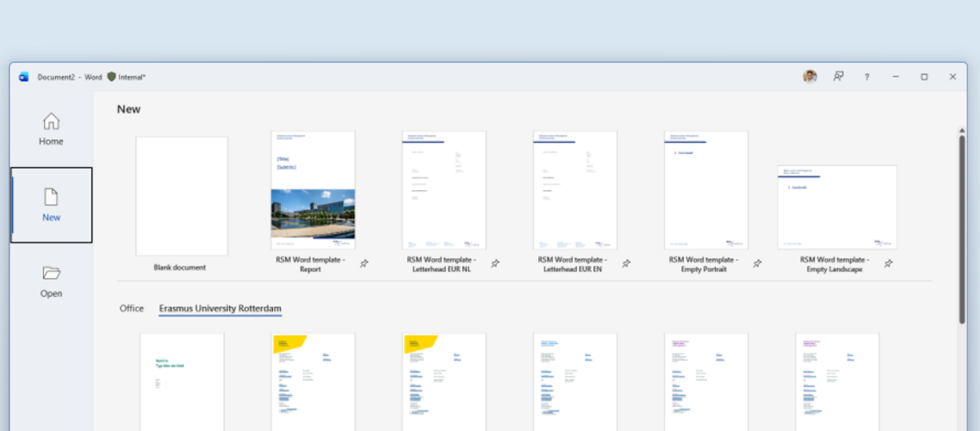This screenshot has height=431, width=980.
Task: Switch to the Office templates tab
Action: click(132, 308)
